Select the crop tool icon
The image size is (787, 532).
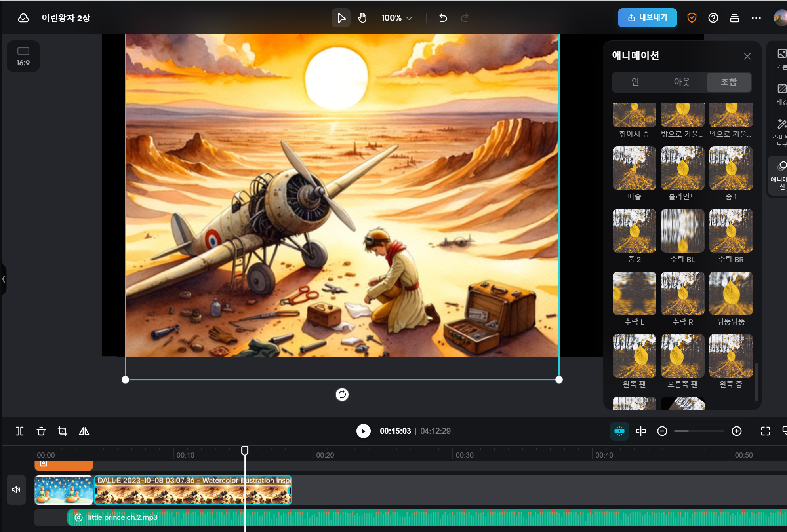click(63, 431)
